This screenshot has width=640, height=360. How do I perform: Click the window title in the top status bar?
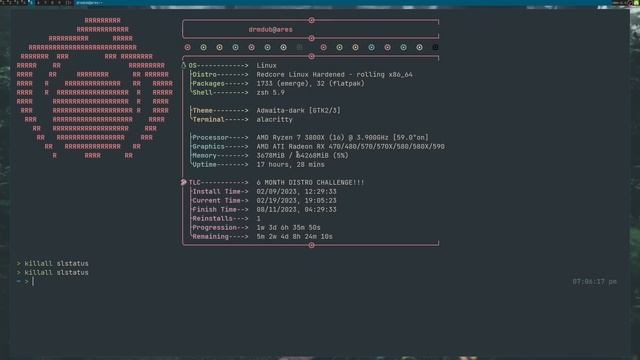pyautogui.click(x=90, y=3)
